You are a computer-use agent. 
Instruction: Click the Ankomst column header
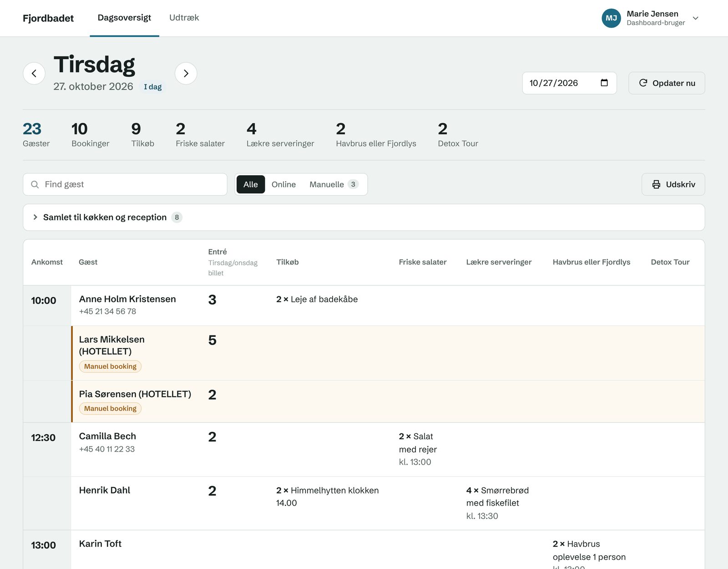(47, 262)
